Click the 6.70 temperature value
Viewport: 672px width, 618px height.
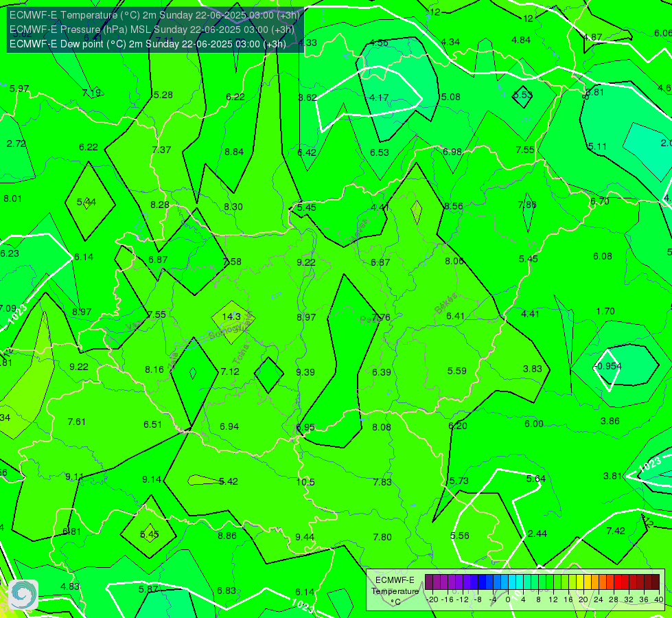pyautogui.click(x=599, y=201)
